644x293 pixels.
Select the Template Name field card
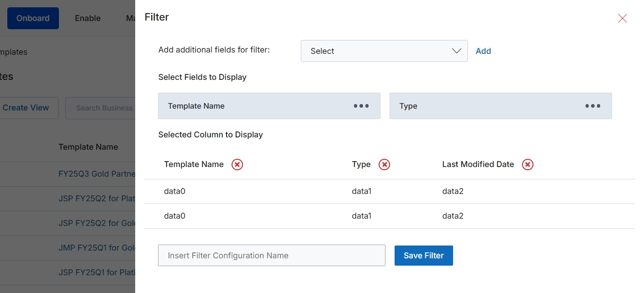[269, 106]
